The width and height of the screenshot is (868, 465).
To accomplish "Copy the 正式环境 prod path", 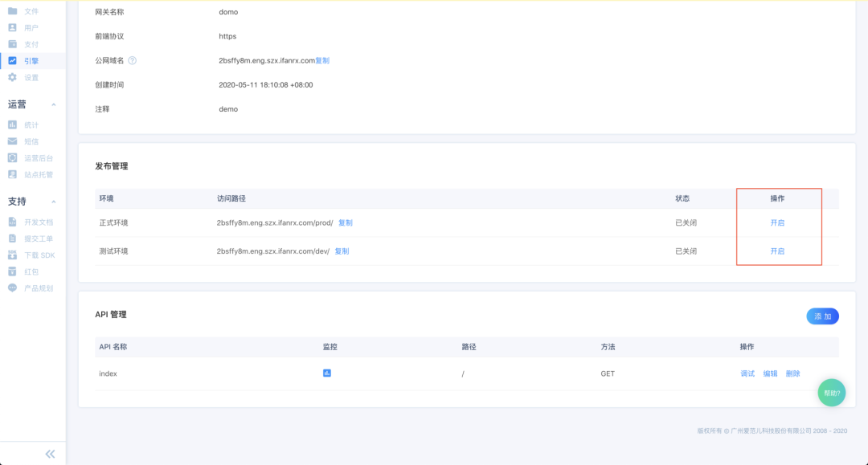I will click(x=346, y=222).
